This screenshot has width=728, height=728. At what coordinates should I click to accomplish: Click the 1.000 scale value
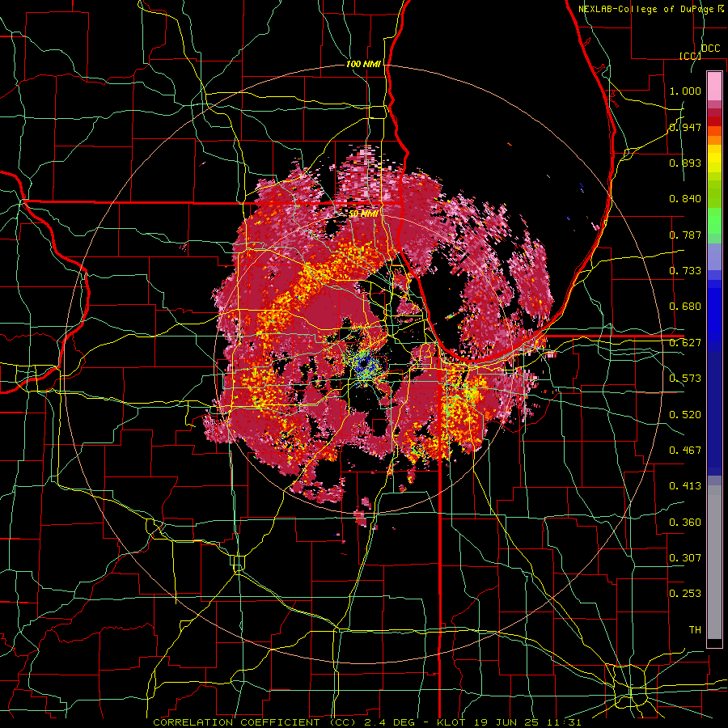point(685,91)
